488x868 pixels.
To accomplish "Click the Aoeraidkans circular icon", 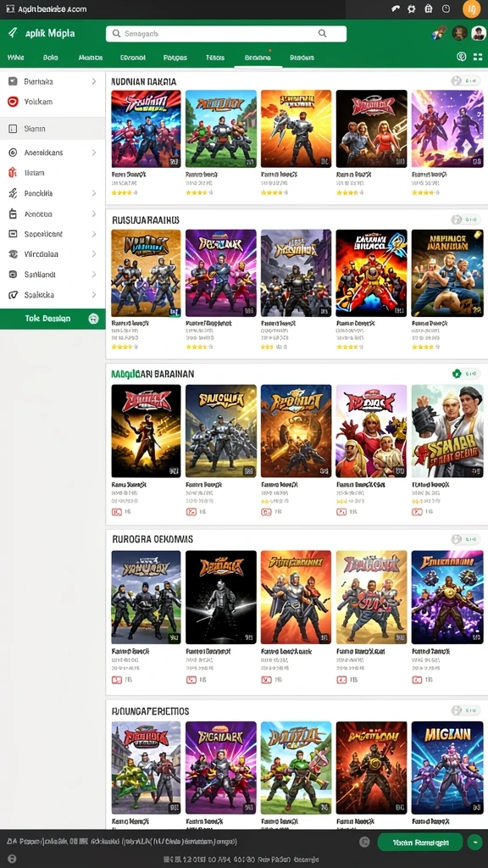I will (x=14, y=153).
